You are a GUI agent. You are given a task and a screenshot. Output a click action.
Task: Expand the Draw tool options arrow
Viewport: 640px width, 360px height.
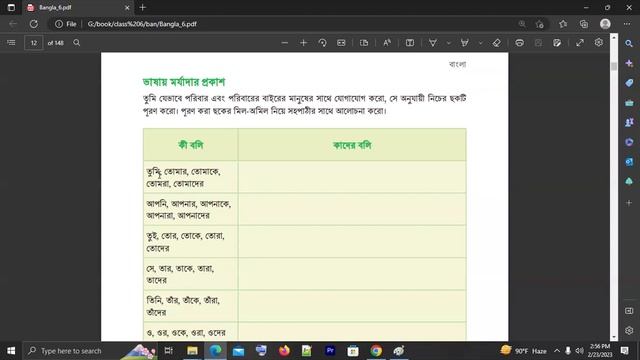pos(449,43)
